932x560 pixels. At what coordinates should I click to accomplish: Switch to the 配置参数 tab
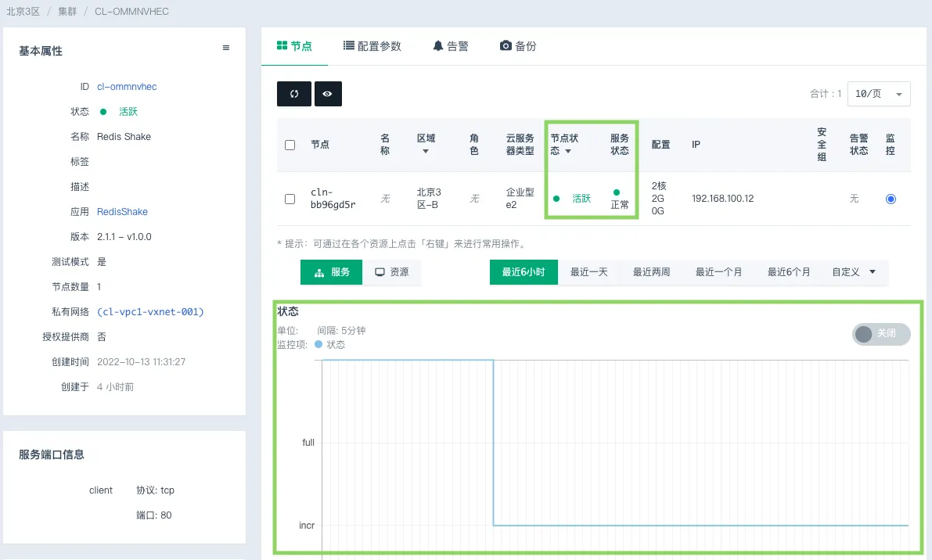[372, 46]
